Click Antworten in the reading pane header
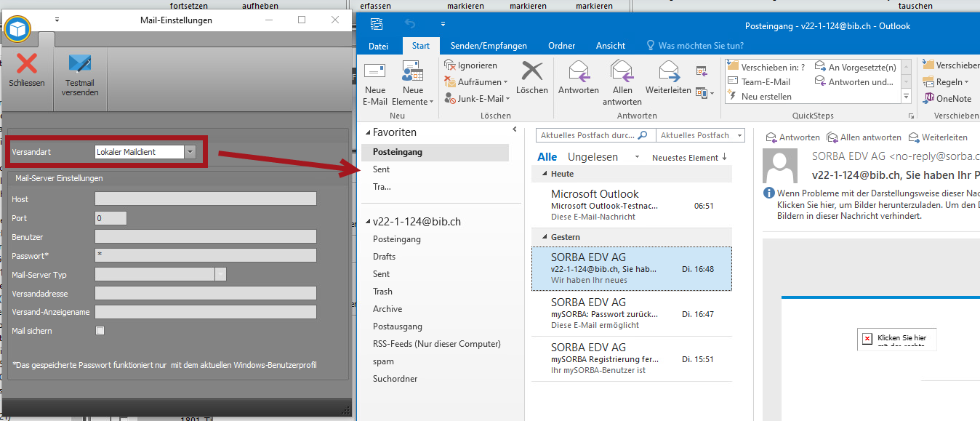Image resolution: width=980 pixels, height=421 pixels. point(793,137)
